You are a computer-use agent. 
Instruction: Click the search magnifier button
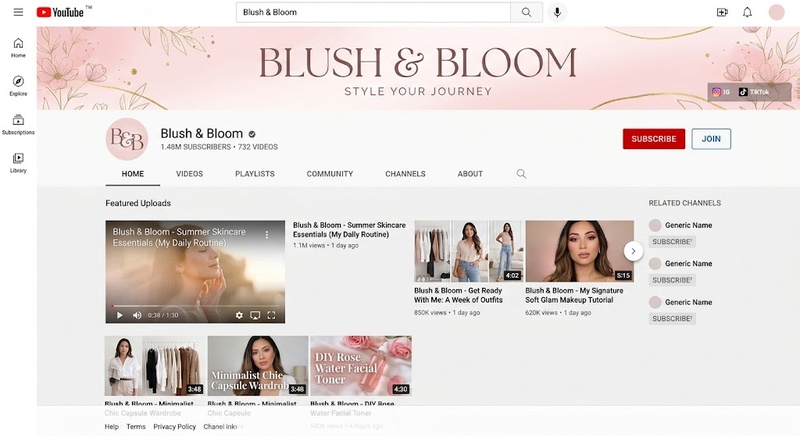pos(526,12)
